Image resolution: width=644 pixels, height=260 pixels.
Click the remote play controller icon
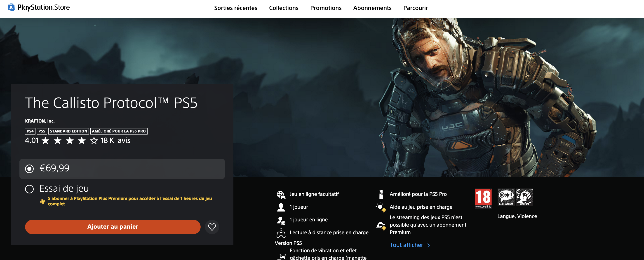(281, 232)
